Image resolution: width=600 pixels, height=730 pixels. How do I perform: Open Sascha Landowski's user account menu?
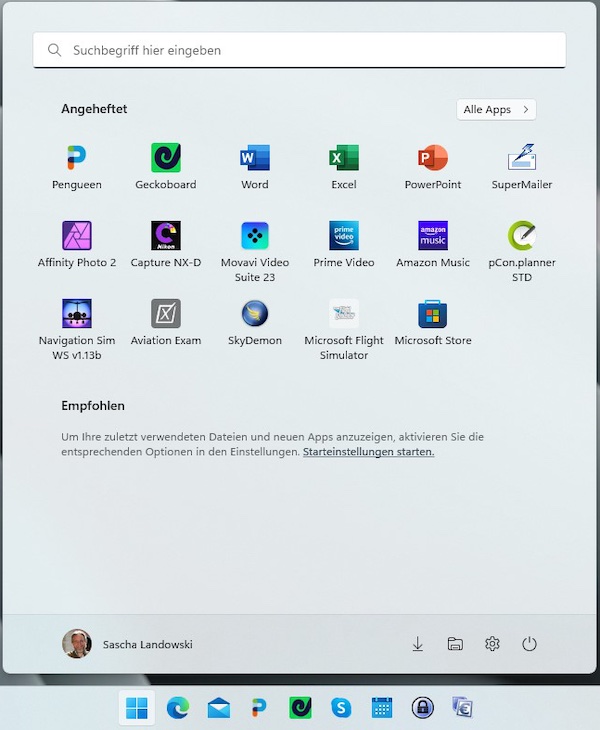click(127, 644)
